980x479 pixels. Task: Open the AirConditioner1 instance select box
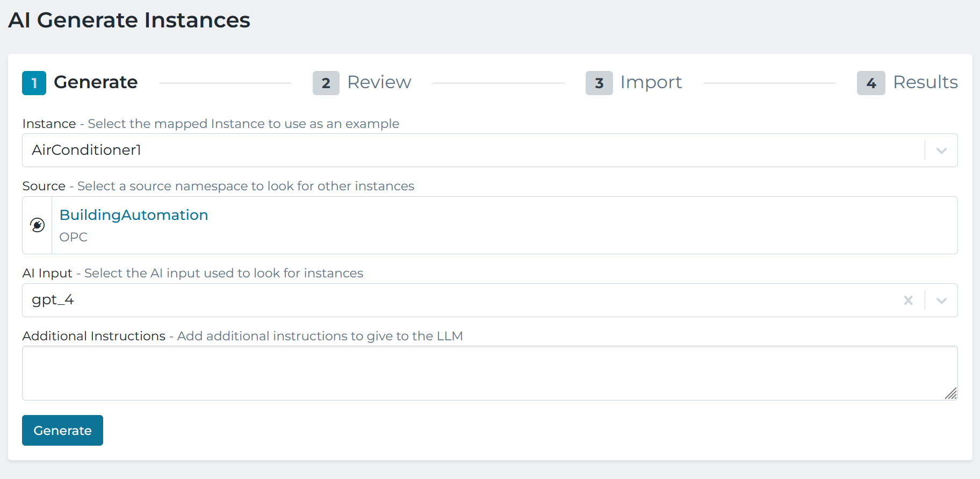(473, 151)
